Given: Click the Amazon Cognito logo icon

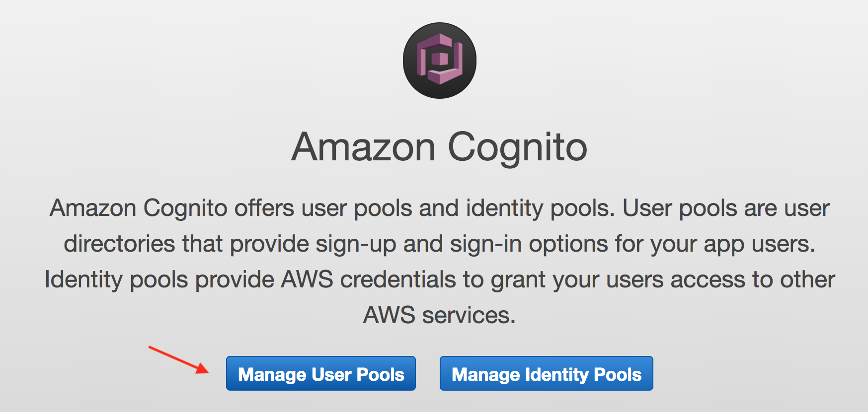Looking at the screenshot, I should coord(440,61).
